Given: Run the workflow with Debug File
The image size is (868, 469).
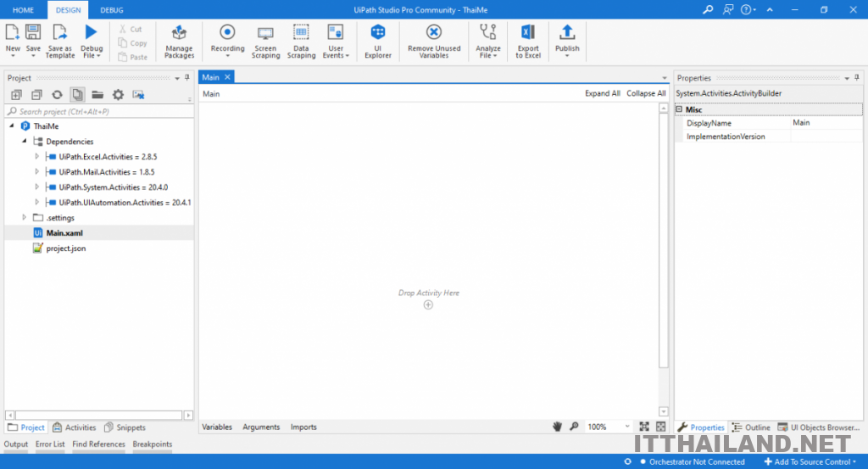Looking at the screenshot, I should [x=92, y=41].
